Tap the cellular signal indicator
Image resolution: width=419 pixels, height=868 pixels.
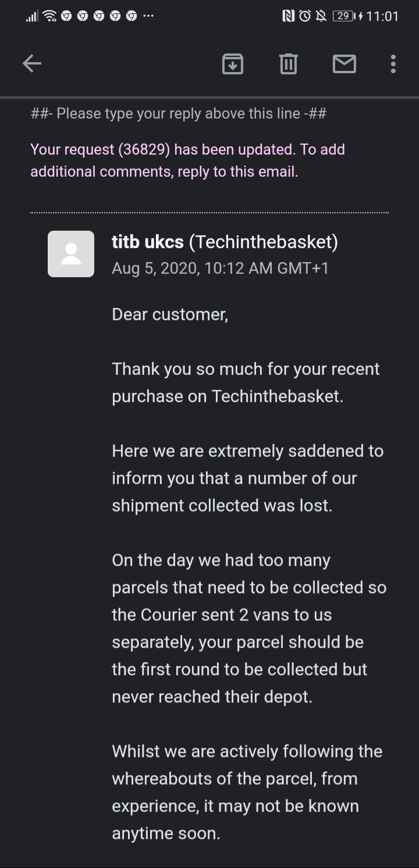[30, 16]
